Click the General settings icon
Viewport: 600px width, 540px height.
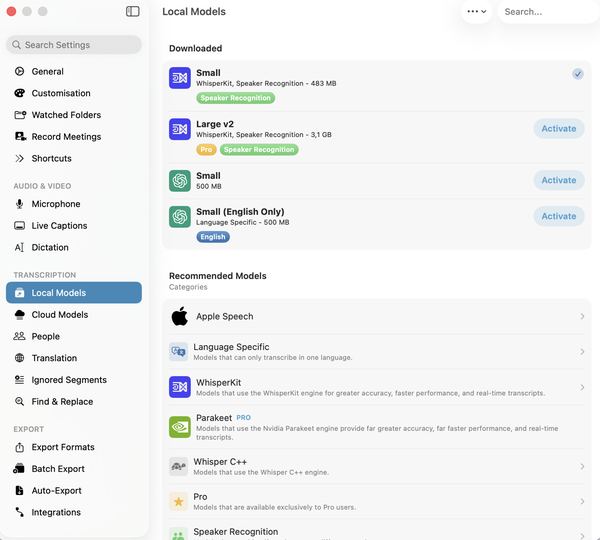tap(20, 71)
